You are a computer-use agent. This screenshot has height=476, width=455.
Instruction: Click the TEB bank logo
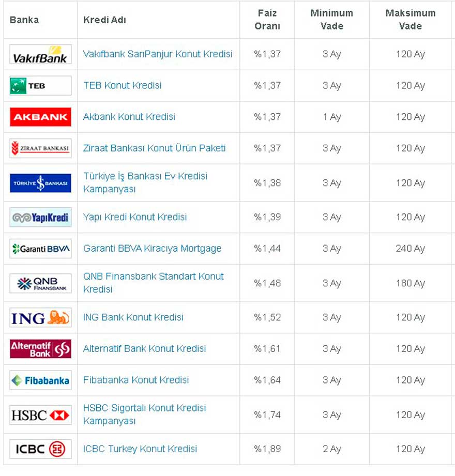(x=40, y=86)
